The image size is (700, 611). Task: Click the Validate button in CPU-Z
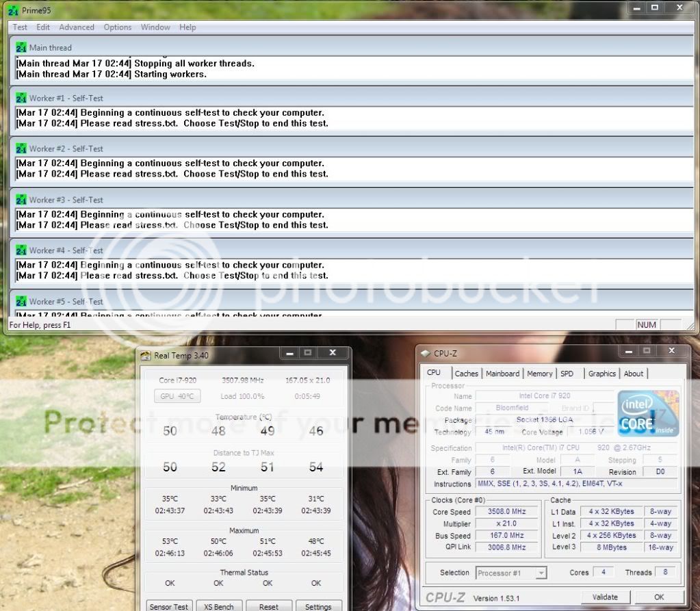tap(605, 597)
